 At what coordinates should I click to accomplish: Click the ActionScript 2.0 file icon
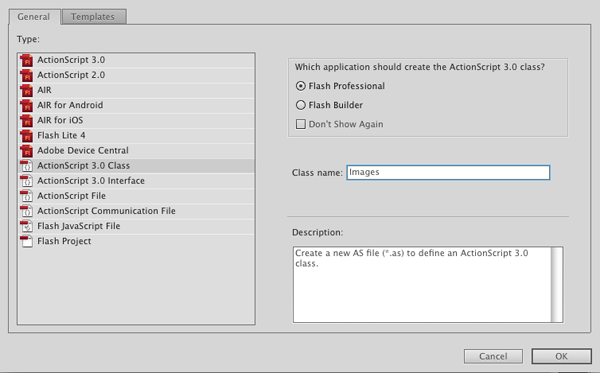[x=26, y=75]
